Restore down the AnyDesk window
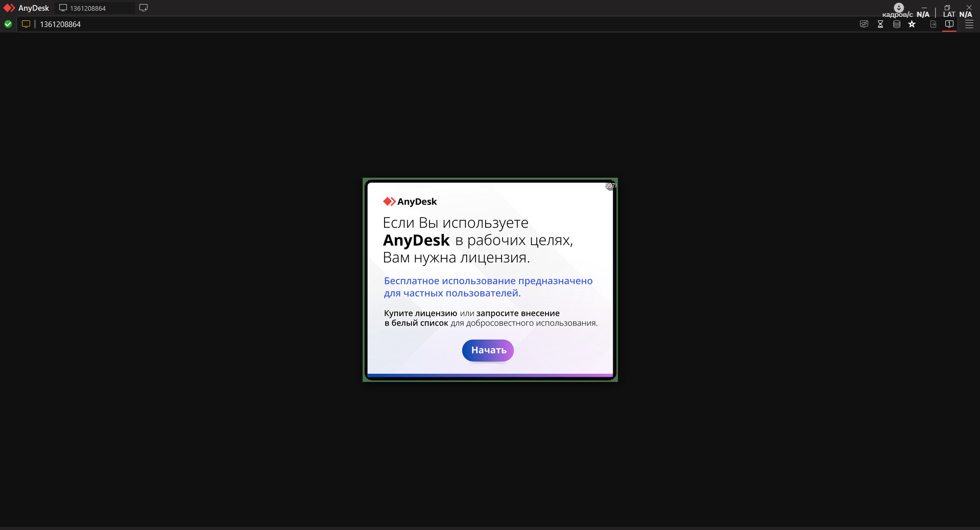 pos(947,7)
